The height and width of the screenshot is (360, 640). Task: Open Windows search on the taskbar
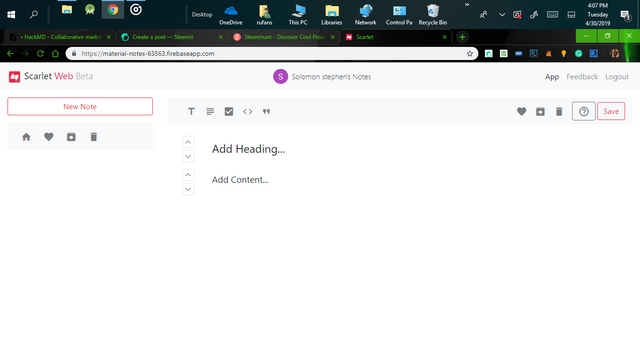(x=34, y=15)
